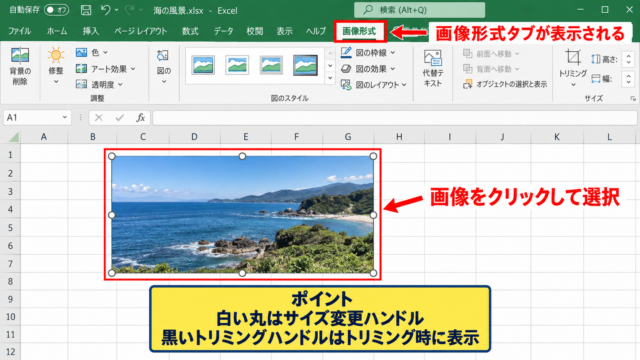Open Picture Border (図の枠線) dropdown

pyautogui.click(x=368, y=52)
